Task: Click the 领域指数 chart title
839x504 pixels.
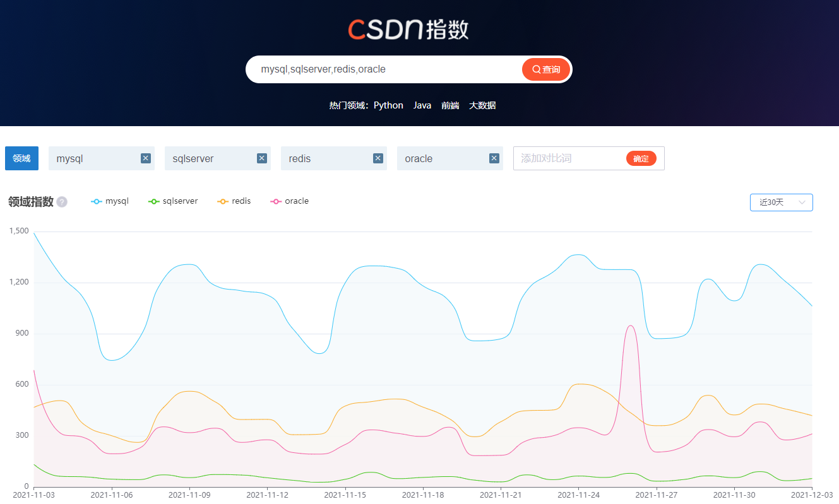Action: point(31,202)
